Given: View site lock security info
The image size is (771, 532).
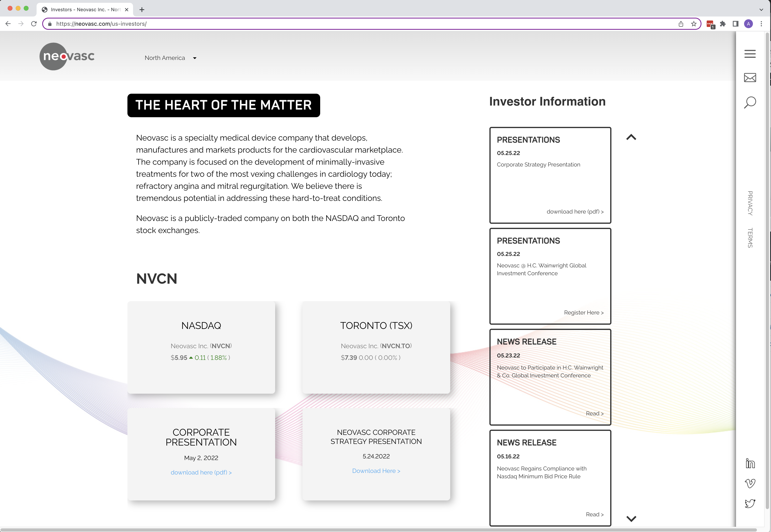Looking at the screenshot, I should (50, 24).
